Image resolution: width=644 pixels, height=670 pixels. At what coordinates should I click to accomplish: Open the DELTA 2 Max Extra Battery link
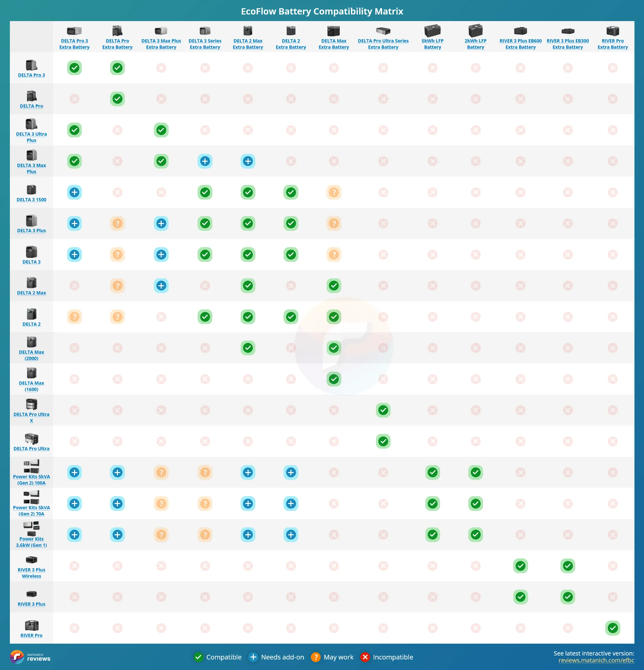tap(248, 44)
